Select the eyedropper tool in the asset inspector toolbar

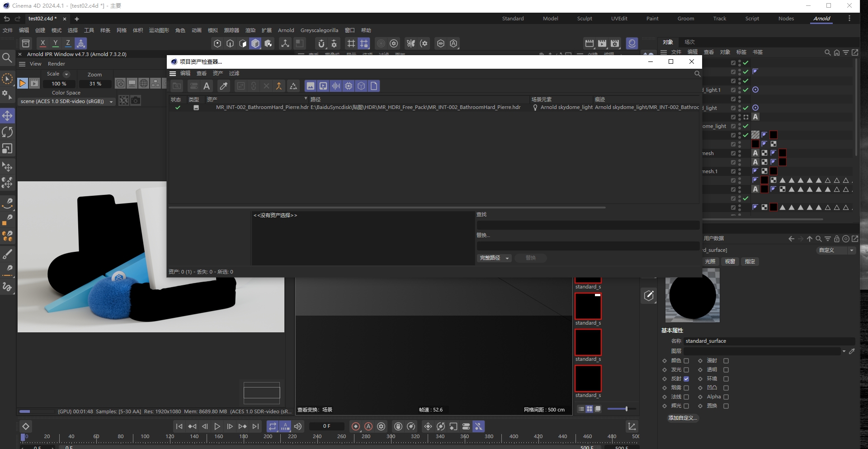click(224, 86)
